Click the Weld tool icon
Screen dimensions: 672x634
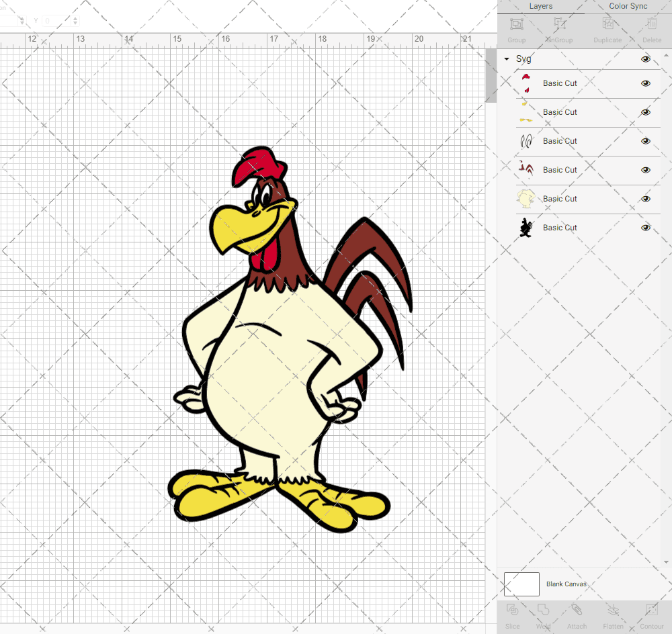pos(543,610)
